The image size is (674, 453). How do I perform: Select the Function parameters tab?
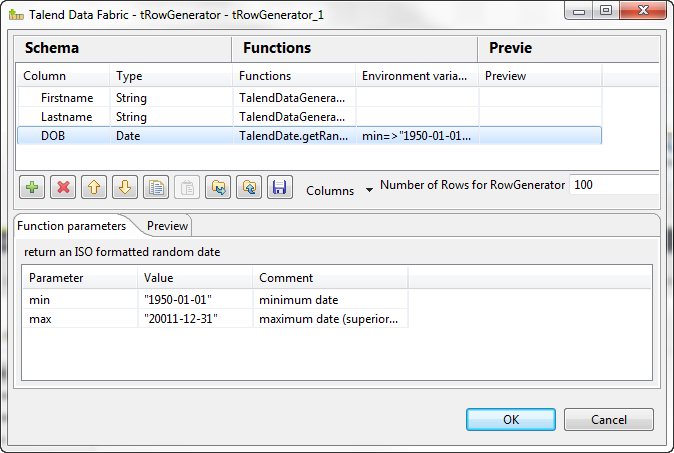71,226
